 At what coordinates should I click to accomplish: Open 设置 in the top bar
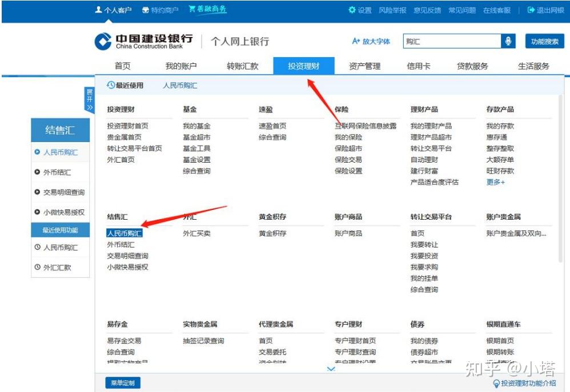tap(360, 10)
